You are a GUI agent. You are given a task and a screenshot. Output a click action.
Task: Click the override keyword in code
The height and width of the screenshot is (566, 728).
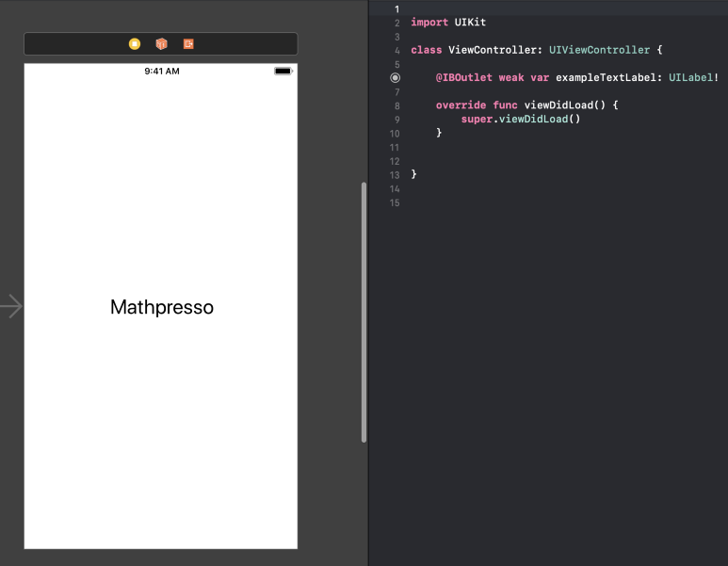point(461,105)
